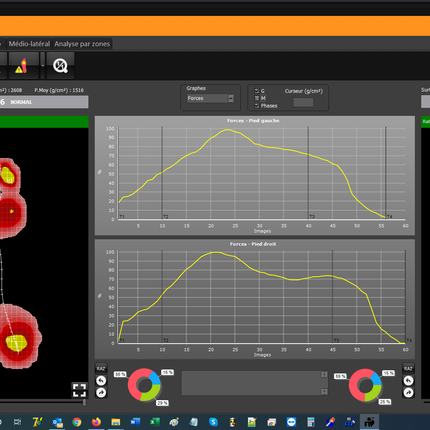
Task: Click the Forces - Pied gauche graph title
Action: pos(253,121)
